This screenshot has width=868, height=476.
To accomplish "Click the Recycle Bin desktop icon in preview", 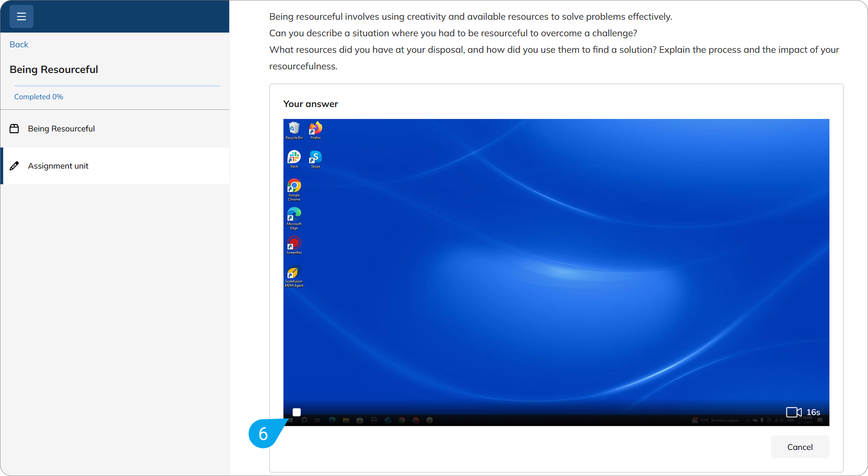I will tap(294, 131).
